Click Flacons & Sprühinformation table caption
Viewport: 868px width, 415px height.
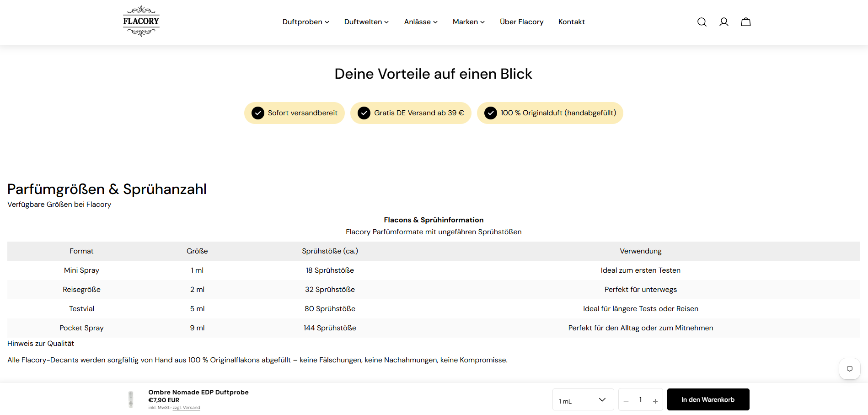(x=434, y=220)
